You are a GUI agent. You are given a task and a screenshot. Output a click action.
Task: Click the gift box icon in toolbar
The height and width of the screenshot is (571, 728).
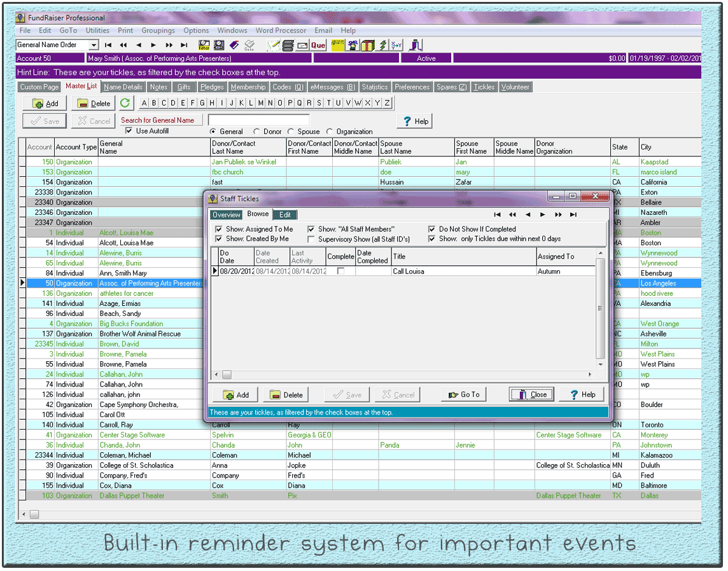click(x=368, y=45)
